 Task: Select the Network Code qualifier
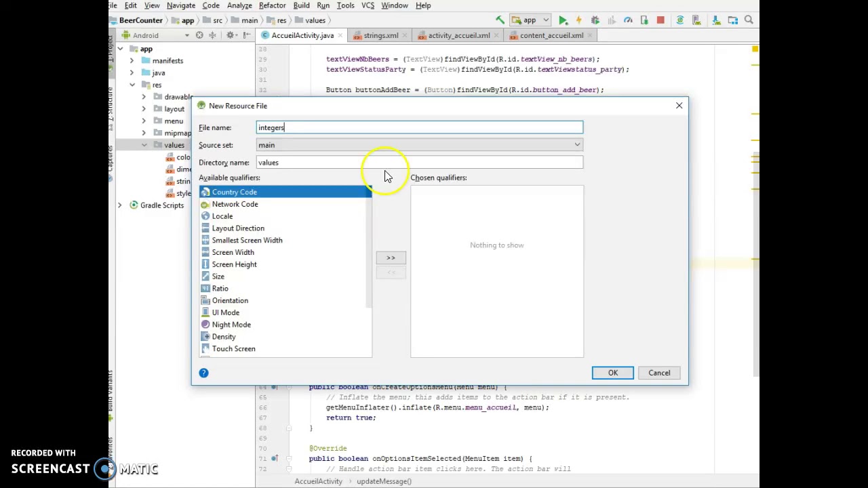tap(285, 204)
